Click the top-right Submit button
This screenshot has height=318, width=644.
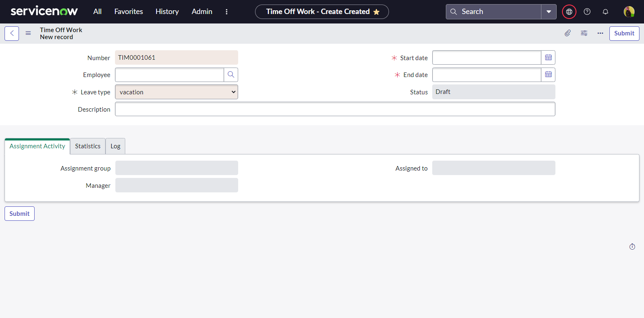[624, 33]
